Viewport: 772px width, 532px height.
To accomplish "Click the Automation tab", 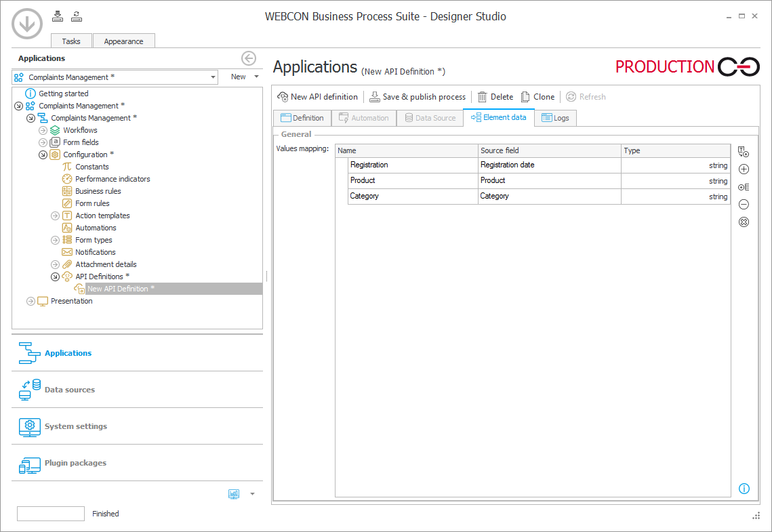I will pyautogui.click(x=364, y=118).
